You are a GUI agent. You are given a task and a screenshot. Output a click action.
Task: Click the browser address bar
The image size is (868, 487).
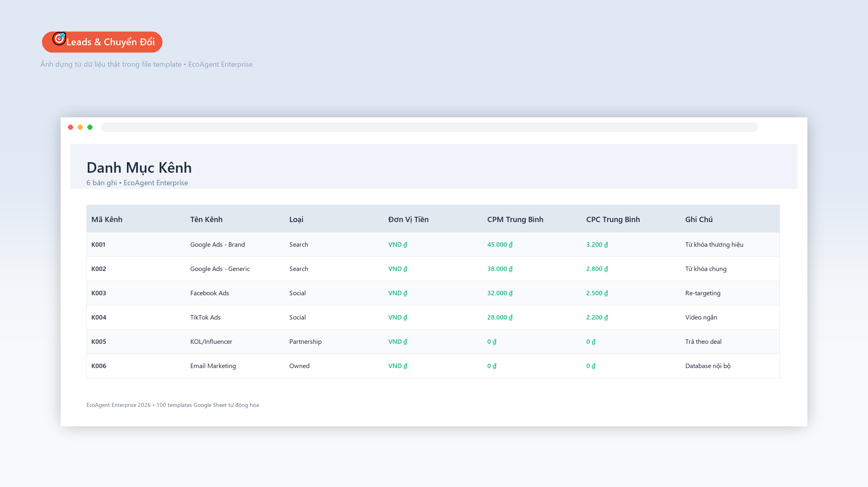point(429,127)
